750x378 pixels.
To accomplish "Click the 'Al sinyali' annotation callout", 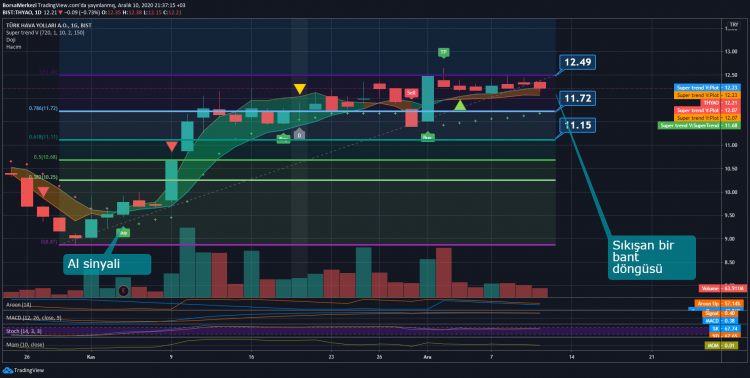I will click(107, 264).
